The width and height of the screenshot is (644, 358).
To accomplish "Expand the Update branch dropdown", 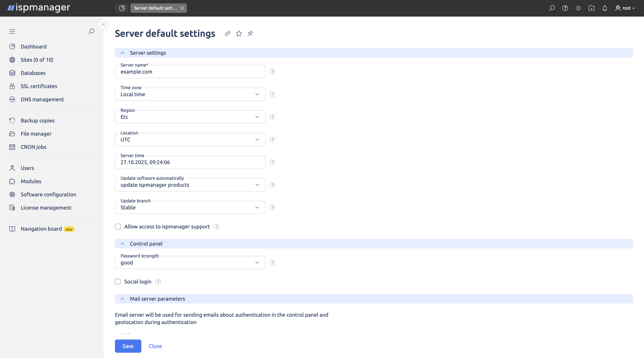I will tap(190, 207).
